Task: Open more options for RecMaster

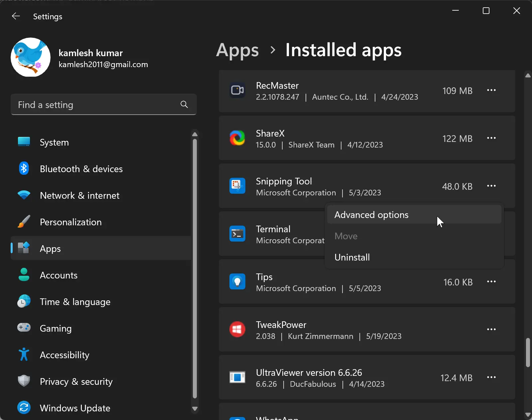Action: pyautogui.click(x=491, y=90)
